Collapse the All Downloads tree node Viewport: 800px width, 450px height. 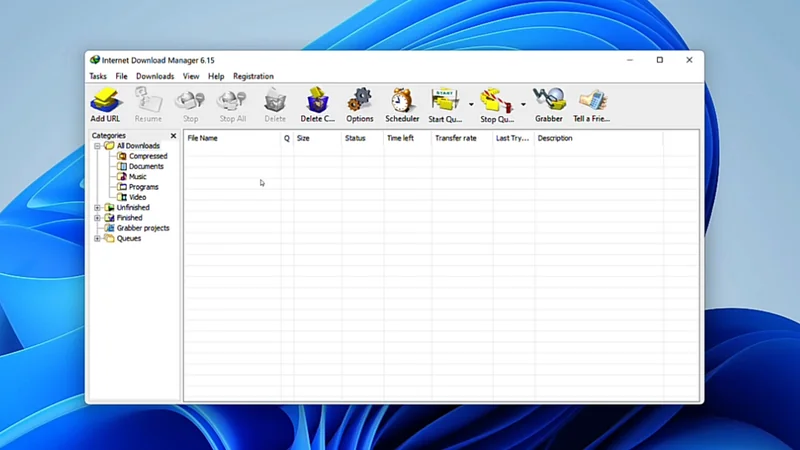pyautogui.click(x=97, y=146)
